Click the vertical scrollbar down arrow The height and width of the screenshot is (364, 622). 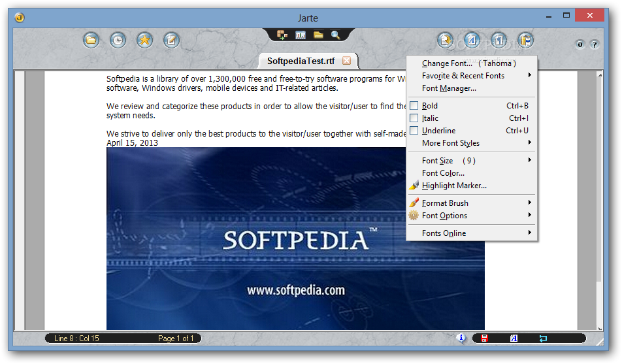point(600,328)
